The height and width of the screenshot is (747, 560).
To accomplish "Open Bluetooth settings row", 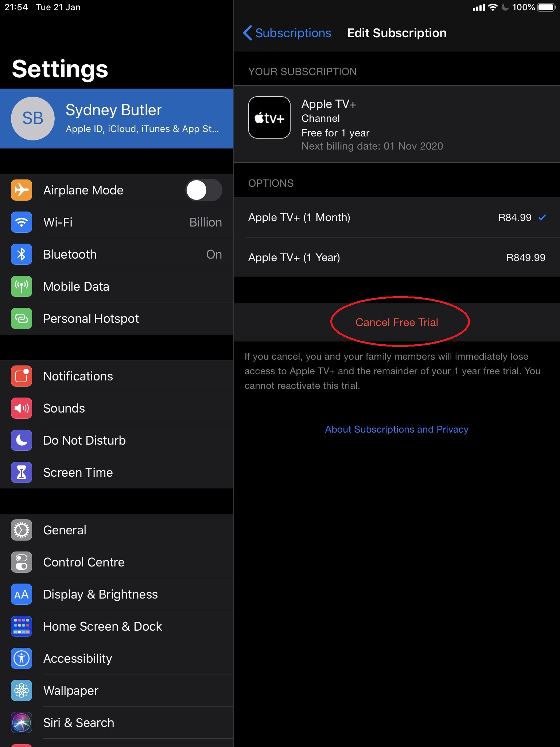I will click(117, 254).
